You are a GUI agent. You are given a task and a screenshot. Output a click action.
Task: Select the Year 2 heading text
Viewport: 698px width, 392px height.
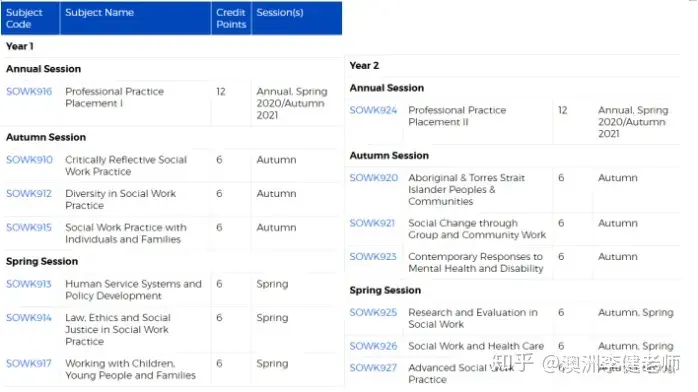click(364, 65)
